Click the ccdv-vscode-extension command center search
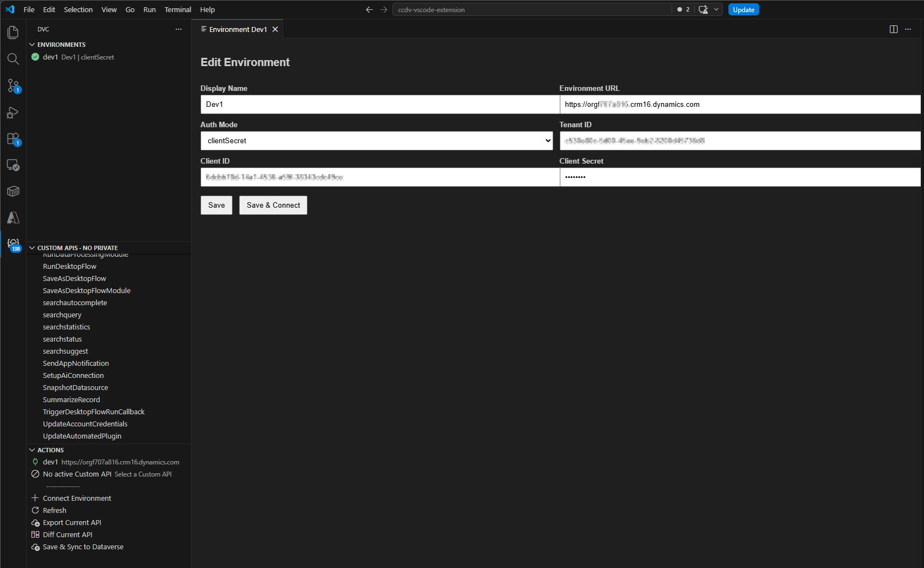 [532, 9]
